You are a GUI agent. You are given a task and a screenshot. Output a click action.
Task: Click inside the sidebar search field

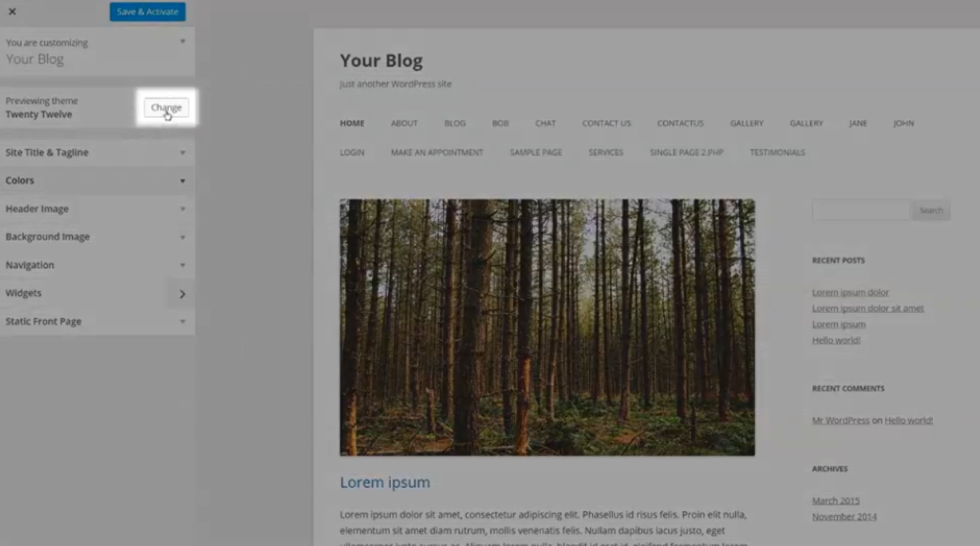[x=861, y=210]
